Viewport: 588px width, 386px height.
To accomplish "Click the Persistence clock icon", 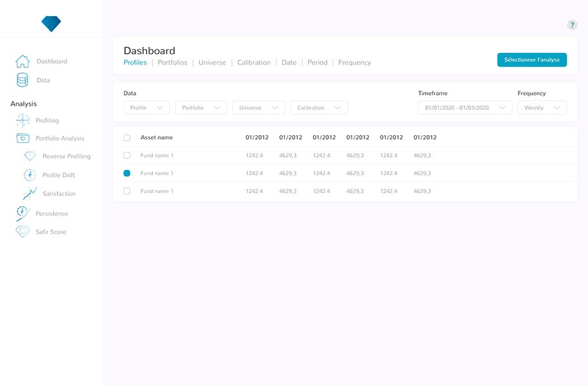I will pyautogui.click(x=23, y=213).
